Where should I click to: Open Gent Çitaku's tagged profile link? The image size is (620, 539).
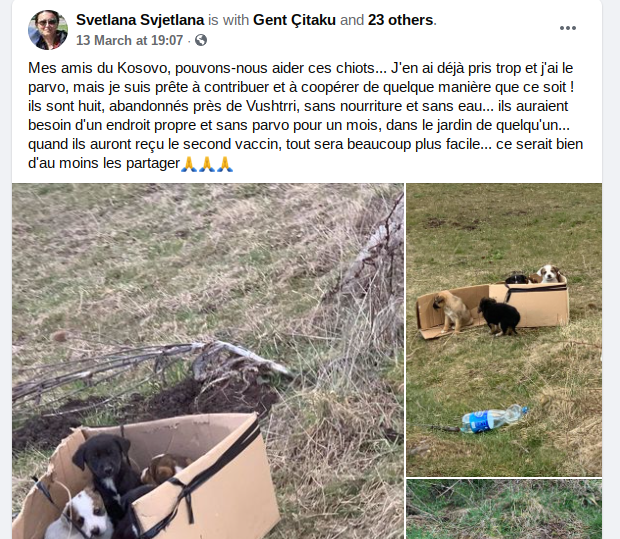[x=294, y=20]
